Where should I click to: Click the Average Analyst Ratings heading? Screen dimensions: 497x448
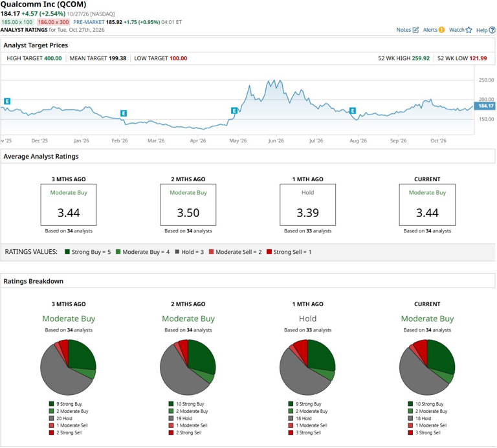[41, 156]
